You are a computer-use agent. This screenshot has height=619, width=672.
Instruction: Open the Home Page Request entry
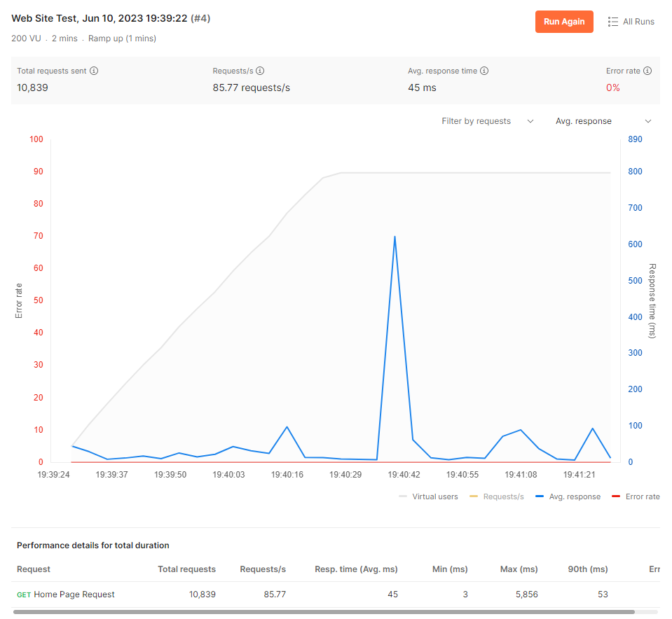[x=74, y=594]
